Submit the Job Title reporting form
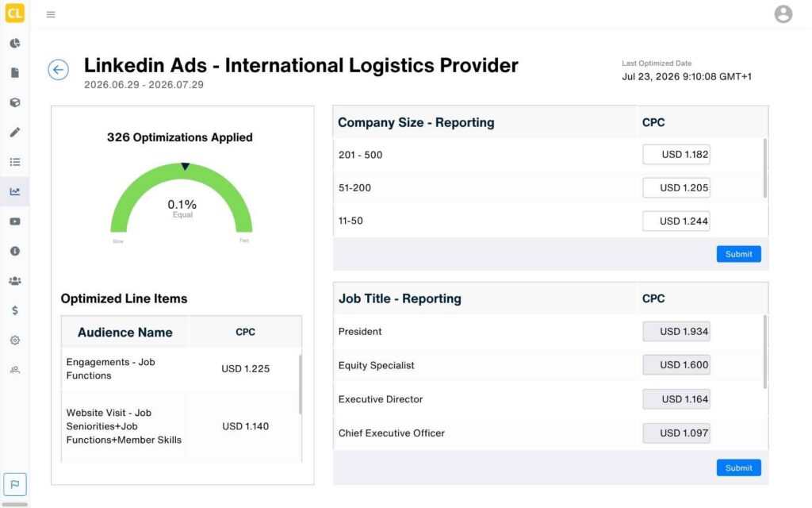Image resolution: width=812 pixels, height=508 pixels. pyautogui.click(x=738, y=468)
